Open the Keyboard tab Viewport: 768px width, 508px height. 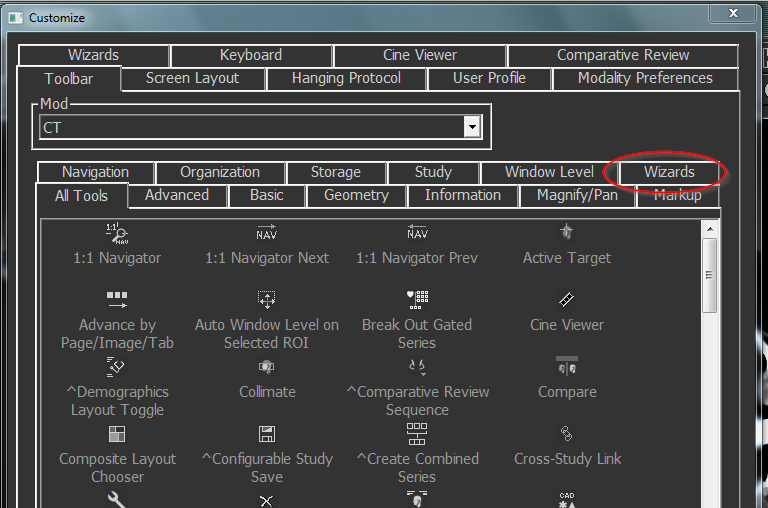(250, 55)
